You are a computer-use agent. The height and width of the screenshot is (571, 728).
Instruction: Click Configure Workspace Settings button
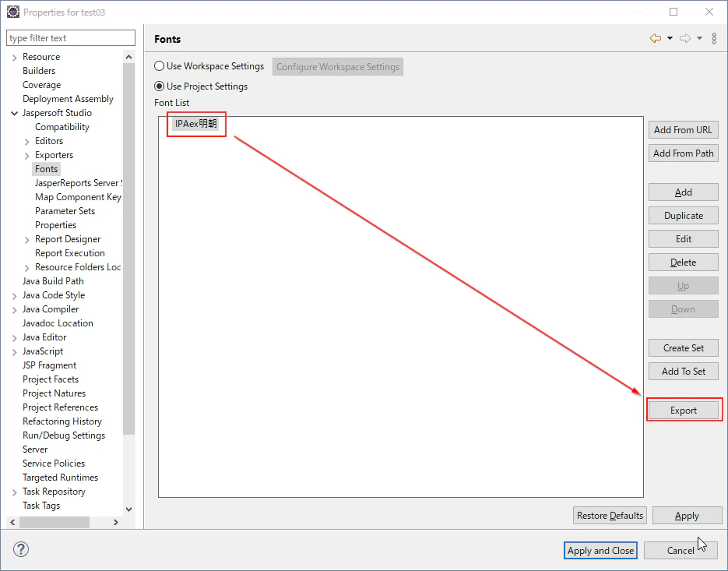tap(338, 66)
